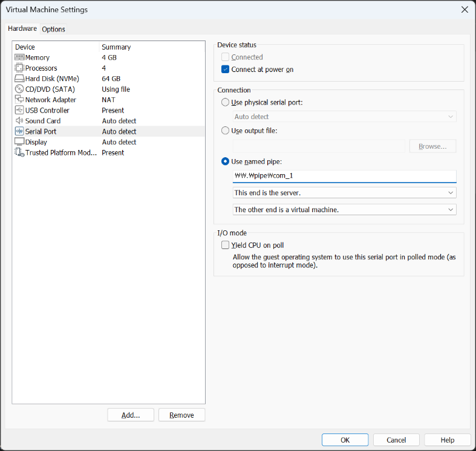Click the Add... button

(x=131, y=415)
